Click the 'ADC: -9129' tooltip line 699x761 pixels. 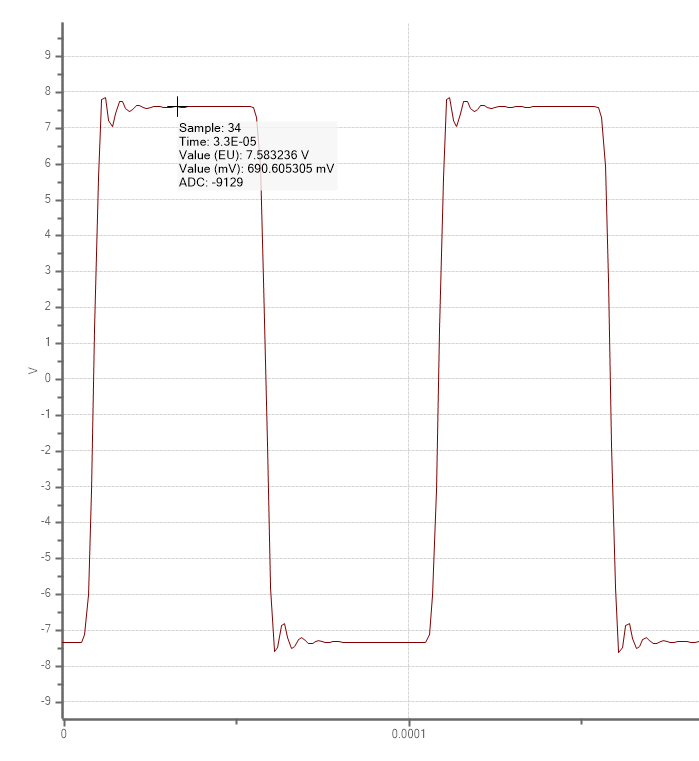coord(211,182)
